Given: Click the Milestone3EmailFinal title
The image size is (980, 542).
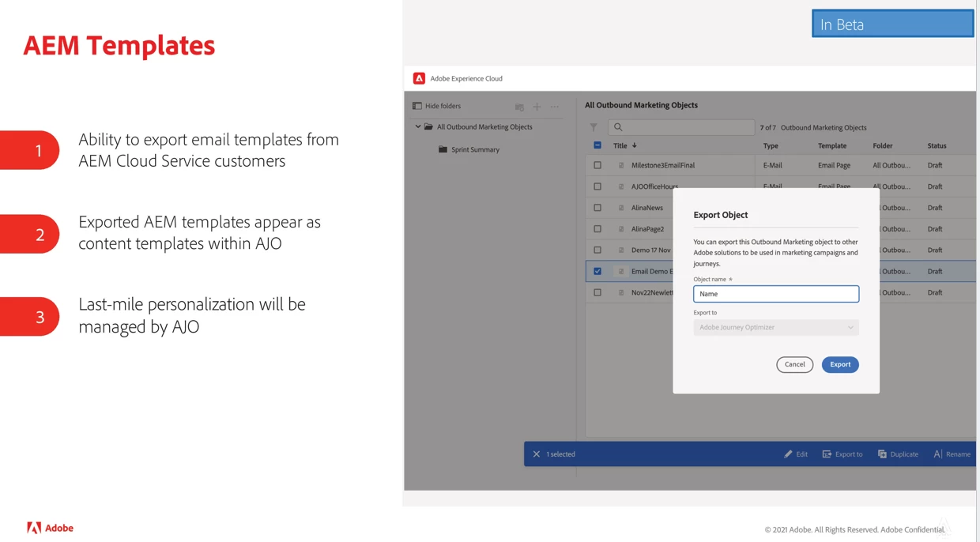Looking at the screenshot, I should pos(663,165).
